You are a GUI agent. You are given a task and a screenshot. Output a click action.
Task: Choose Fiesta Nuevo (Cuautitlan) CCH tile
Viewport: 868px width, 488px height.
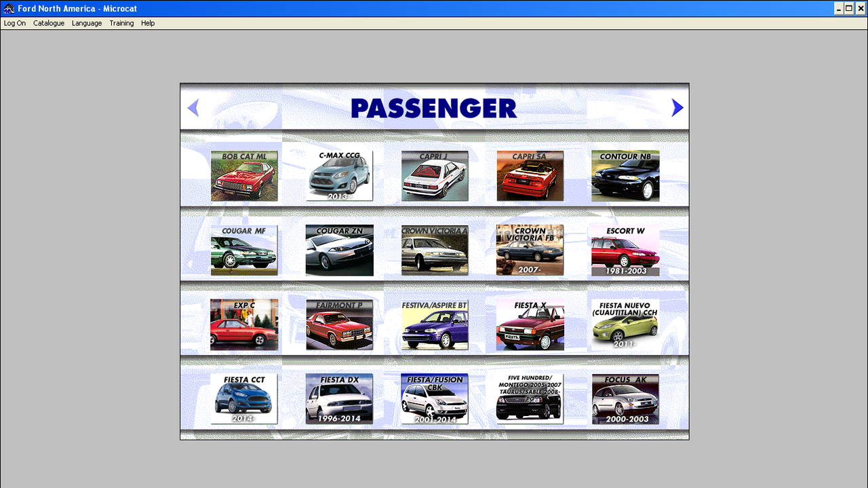(x=625, y=324)
